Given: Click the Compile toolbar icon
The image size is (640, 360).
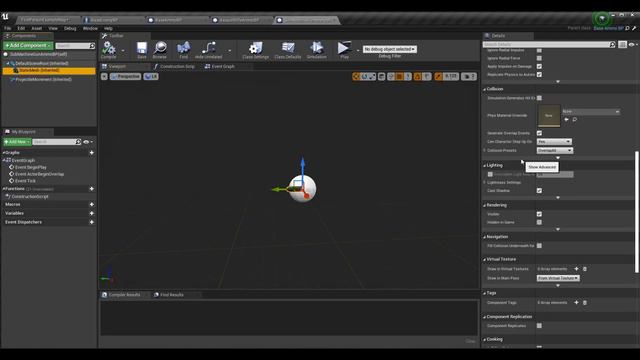Looking at the screenshot, I should point(109,49).
